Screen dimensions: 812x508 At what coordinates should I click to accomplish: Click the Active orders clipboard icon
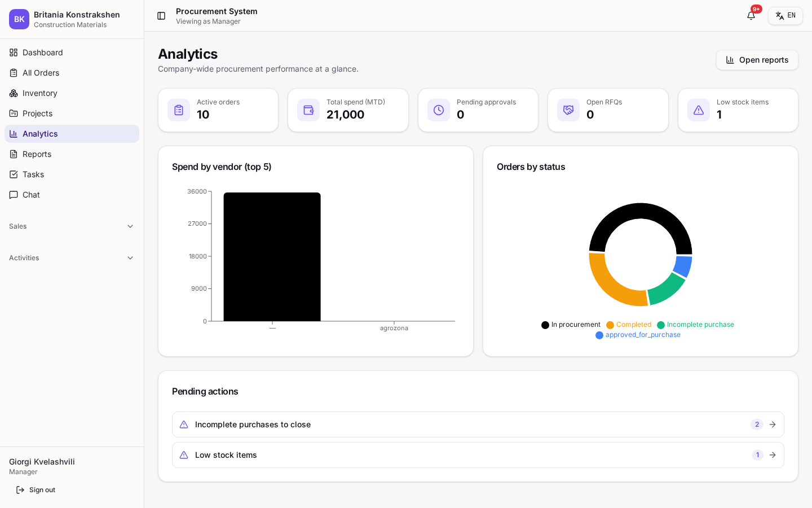179,110
